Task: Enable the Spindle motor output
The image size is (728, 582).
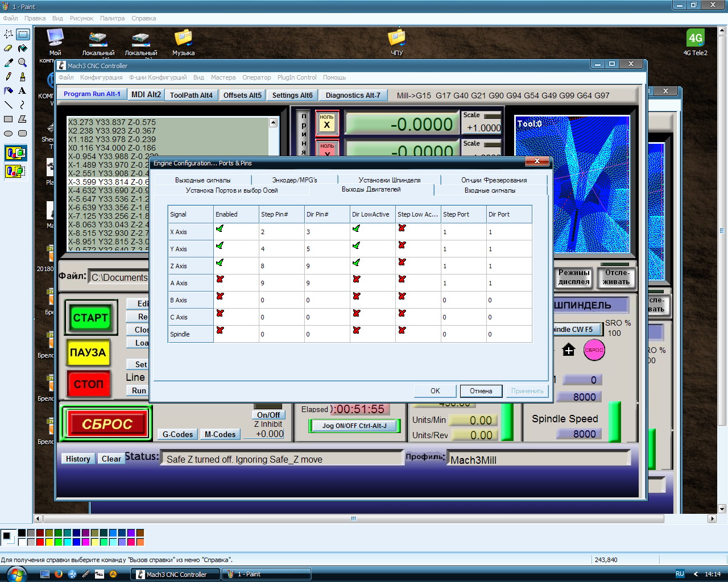Action: pos(220,330)
